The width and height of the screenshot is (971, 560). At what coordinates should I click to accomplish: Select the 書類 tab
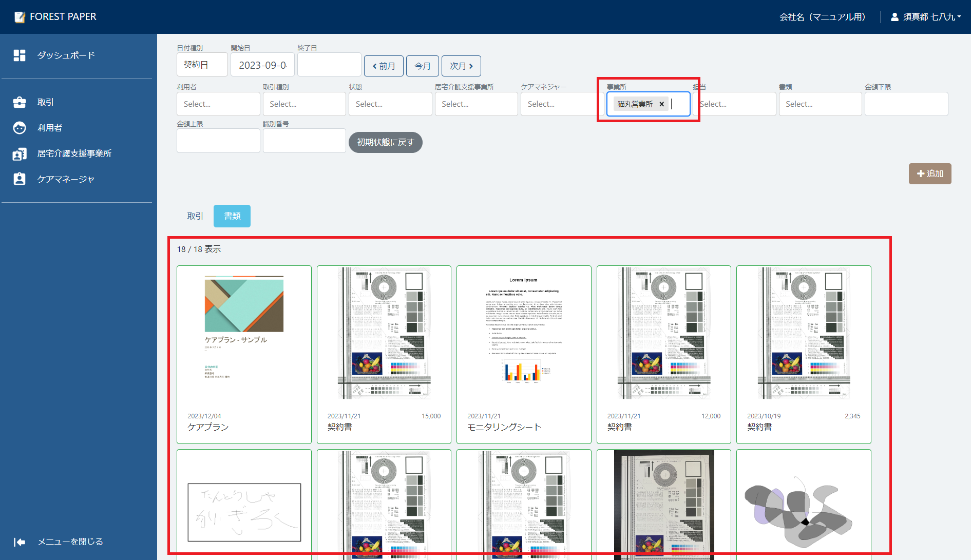(232, 216)
